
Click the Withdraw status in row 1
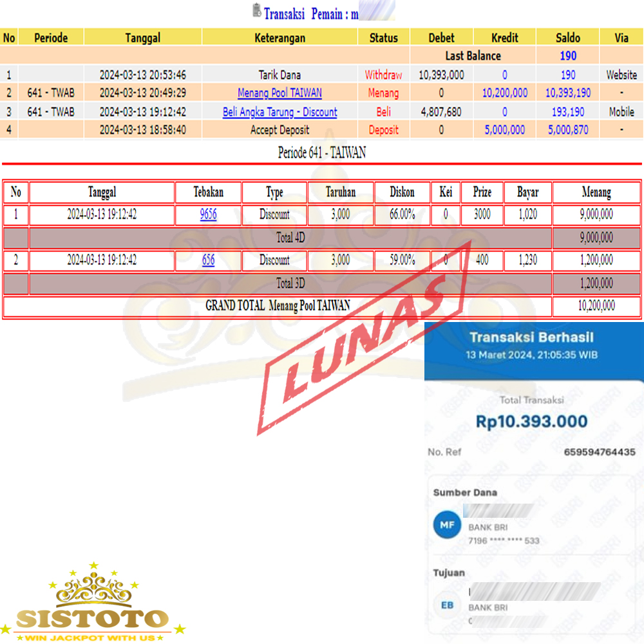383,75
